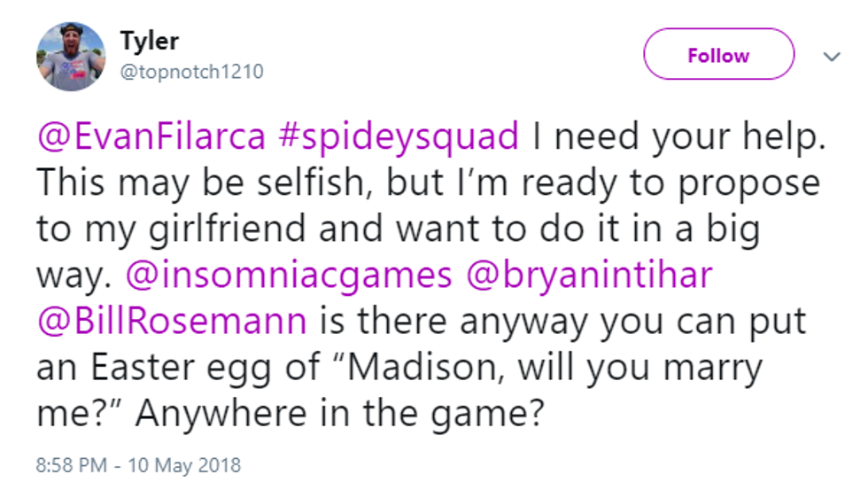The image size is (868, 490).
Task: Open the @bryanintihar mention link
Action: (x=589, y=275)
